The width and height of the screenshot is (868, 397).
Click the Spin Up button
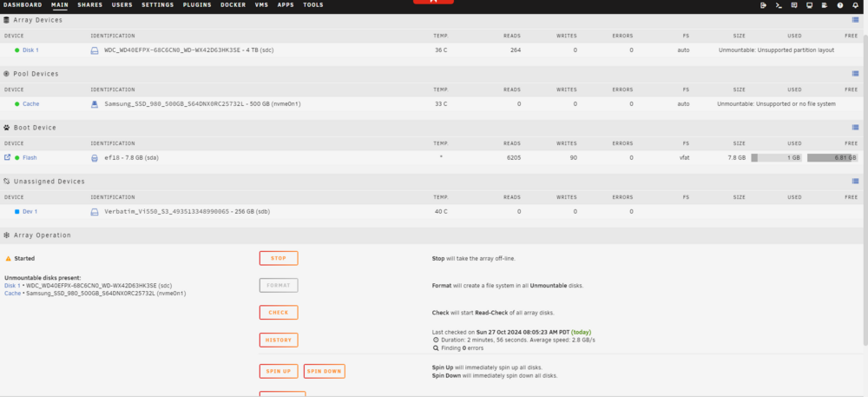tap(279, 372)
